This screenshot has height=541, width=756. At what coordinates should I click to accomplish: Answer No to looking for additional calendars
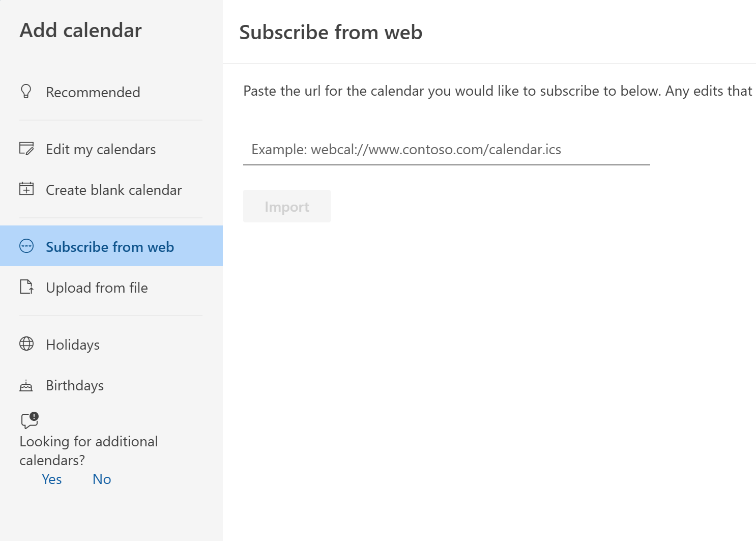(102, 479)
